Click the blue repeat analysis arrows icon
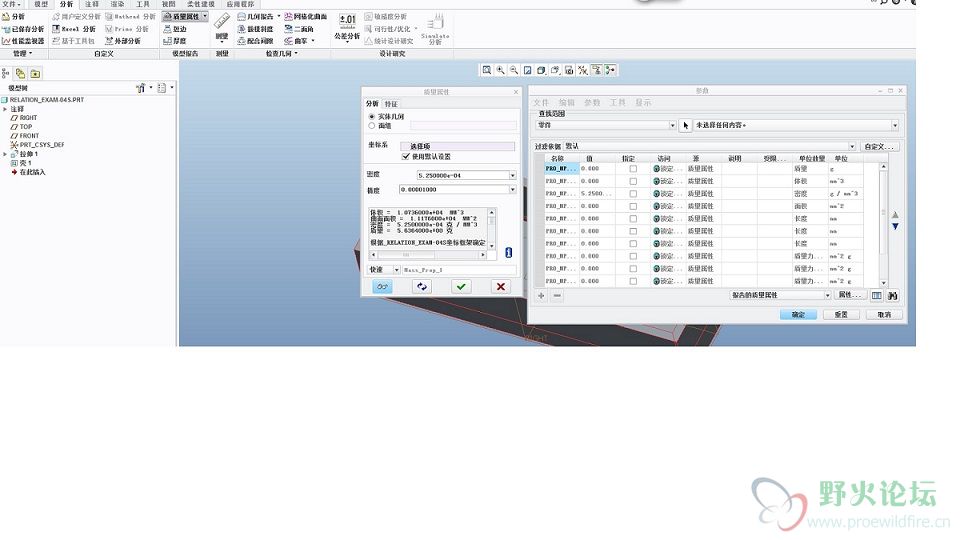 coord(422,286)
